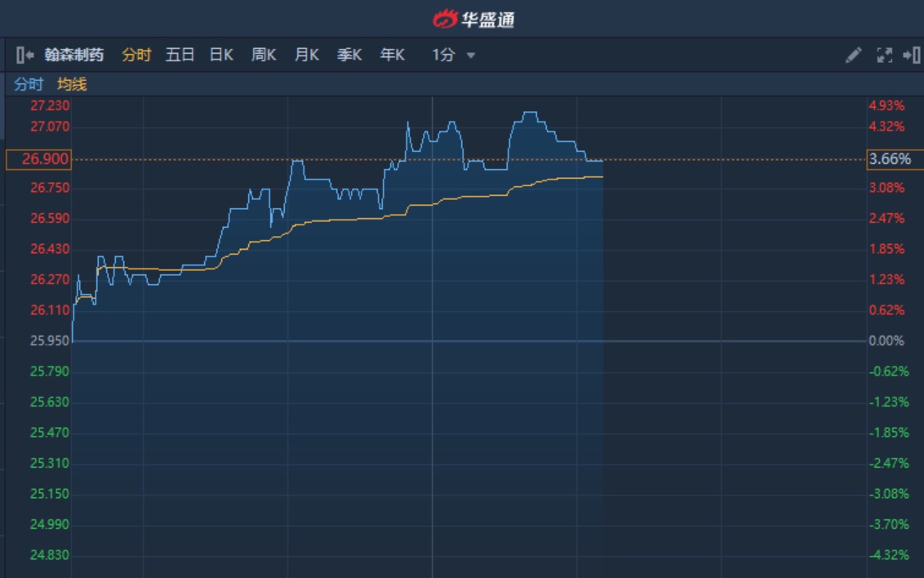Viewport: 924px width, 578px height.
Task: Toggle the blue 分时 line legend
Action: coord(29,84)
